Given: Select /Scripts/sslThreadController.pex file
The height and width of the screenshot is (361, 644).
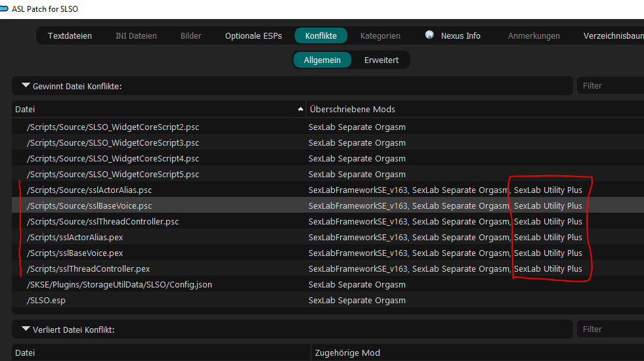Looking at the screenshot, I should pos(89,268).
